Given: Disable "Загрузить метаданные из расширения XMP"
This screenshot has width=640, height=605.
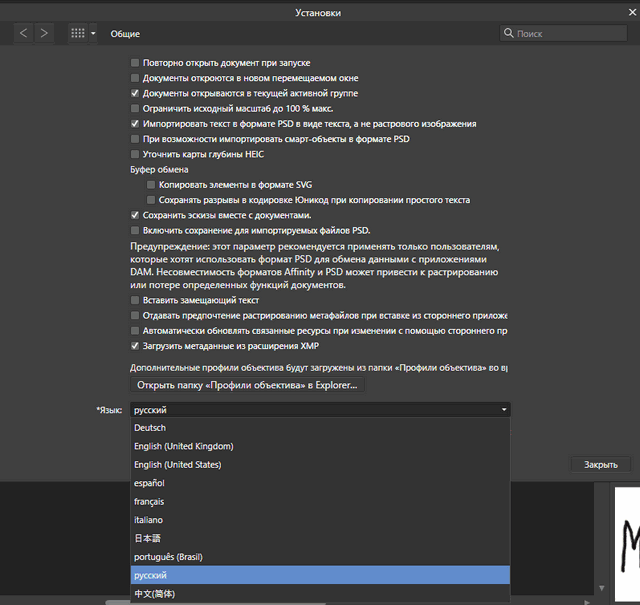Looking at the screenshot, I should point(136,346).
